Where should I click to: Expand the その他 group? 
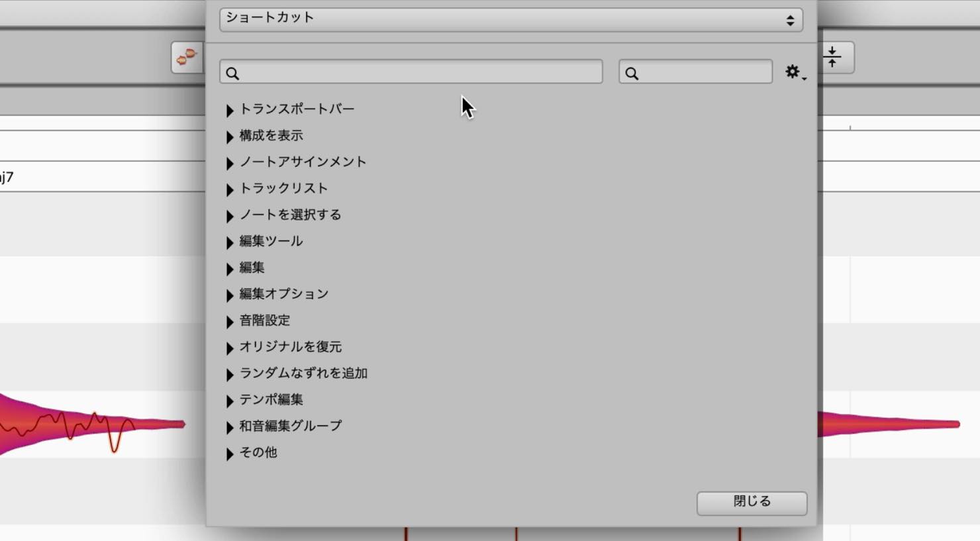click(230, 454)
